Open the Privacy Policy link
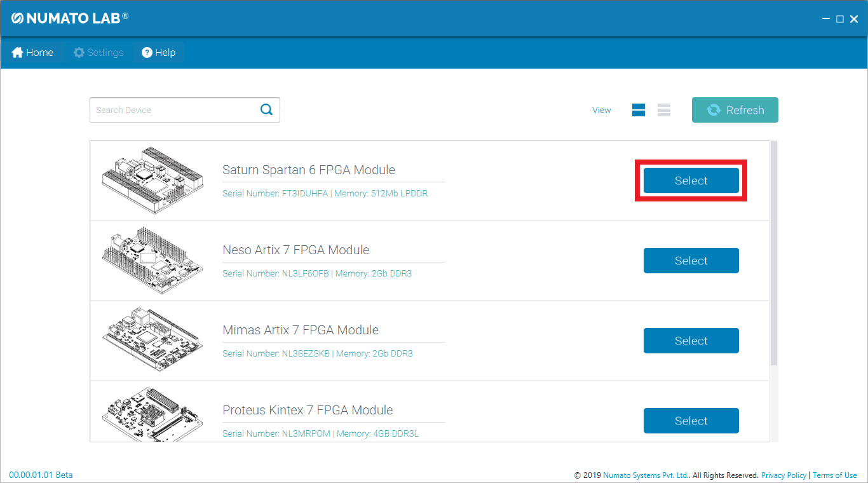The height and width of the screenshot is (483, 868). (783, 475)
